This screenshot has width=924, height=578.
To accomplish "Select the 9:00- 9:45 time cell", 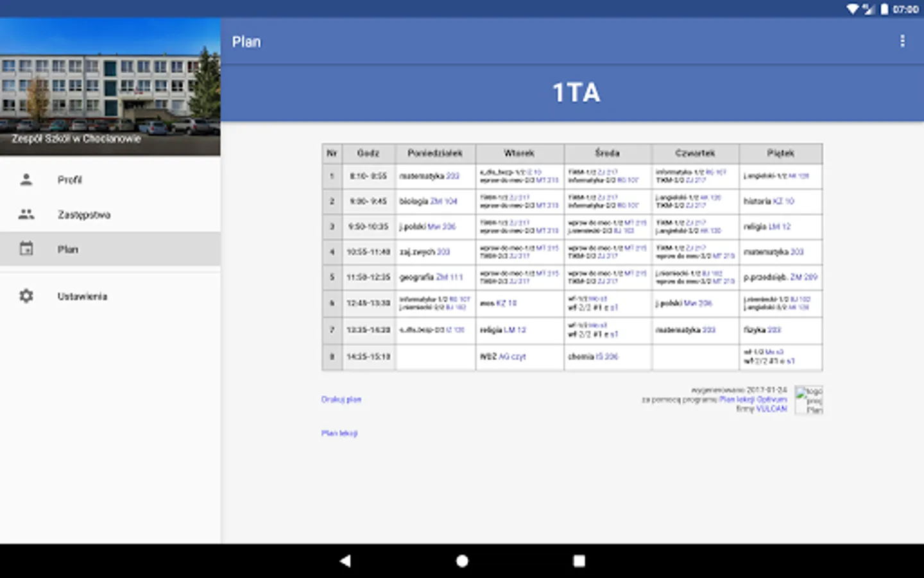I will click(x=368, y=202).
